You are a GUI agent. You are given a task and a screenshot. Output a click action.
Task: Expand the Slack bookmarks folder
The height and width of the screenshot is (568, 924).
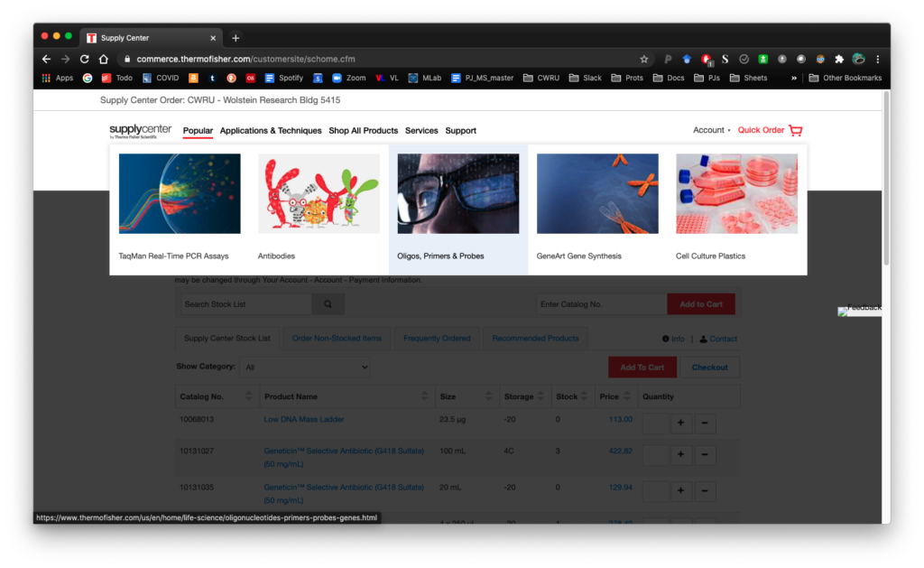[585, 78]
